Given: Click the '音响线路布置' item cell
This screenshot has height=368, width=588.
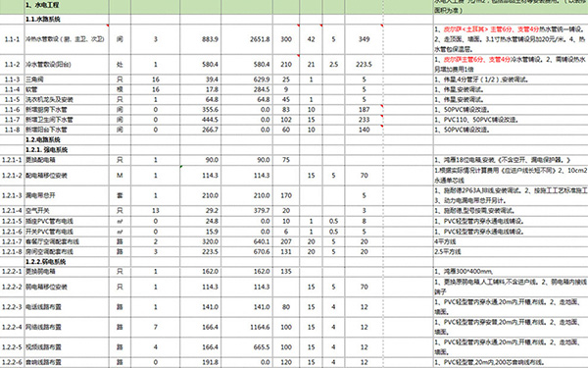Looking at the screenshot, I should click(x=67, y=363).
